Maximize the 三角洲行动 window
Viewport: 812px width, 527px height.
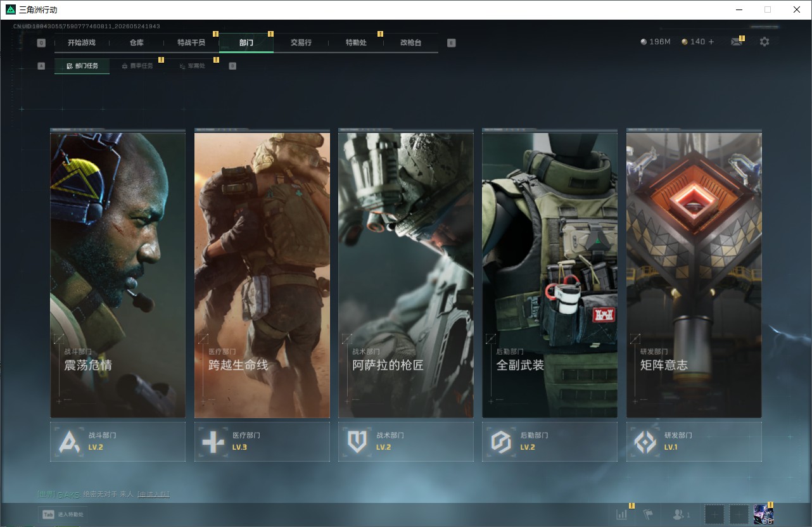tap(768, 10)
